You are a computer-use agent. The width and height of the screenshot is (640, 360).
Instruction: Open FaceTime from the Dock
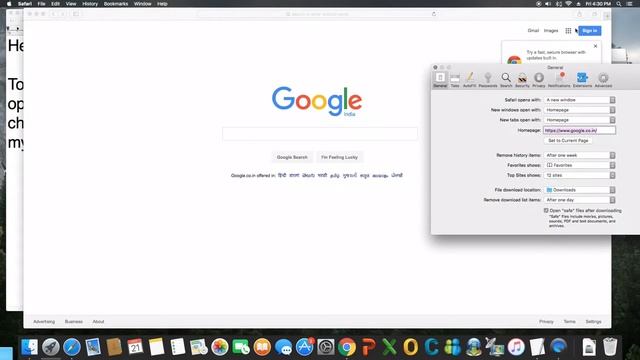[x=241, y=347]
